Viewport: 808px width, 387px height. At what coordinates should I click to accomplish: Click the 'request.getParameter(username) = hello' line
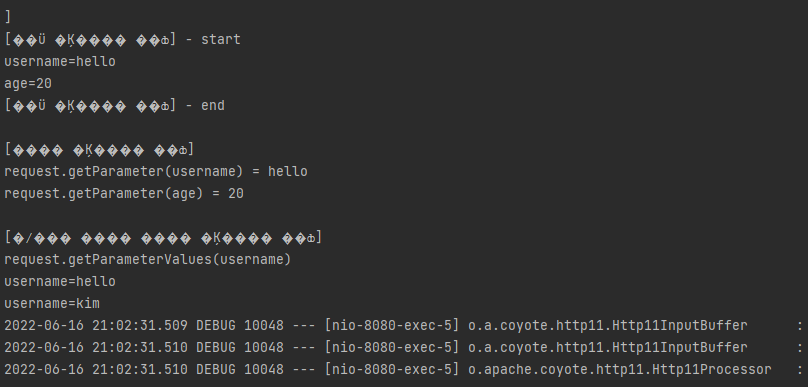(156, 172)
